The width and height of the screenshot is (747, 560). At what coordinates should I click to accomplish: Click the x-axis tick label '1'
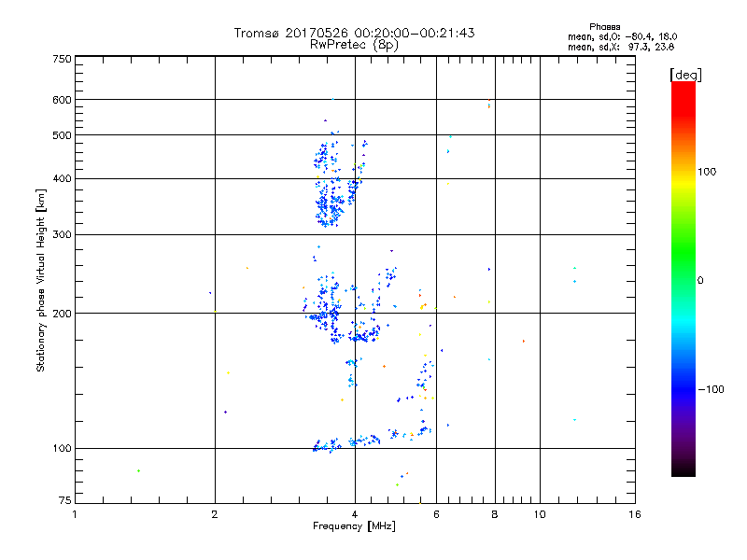point(75,514)
